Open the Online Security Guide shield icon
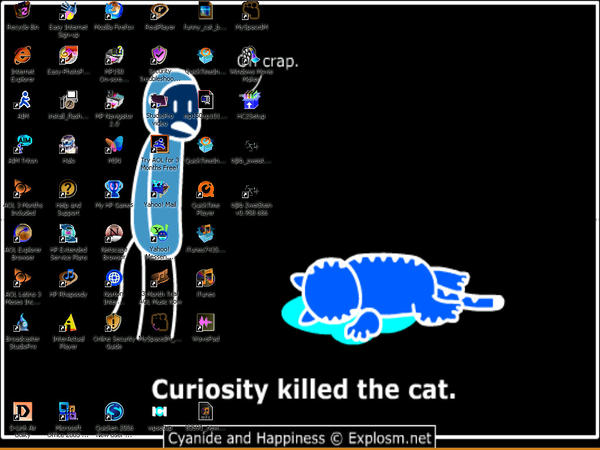The width and height of the screenshot is (600, 450). point(114,323)
